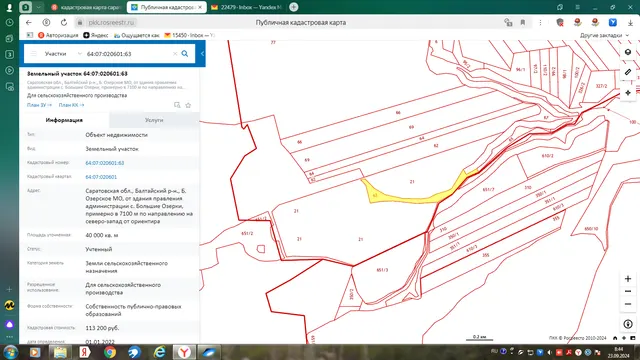
Task: Clear the search field with the X
Action: click(175, 53)
